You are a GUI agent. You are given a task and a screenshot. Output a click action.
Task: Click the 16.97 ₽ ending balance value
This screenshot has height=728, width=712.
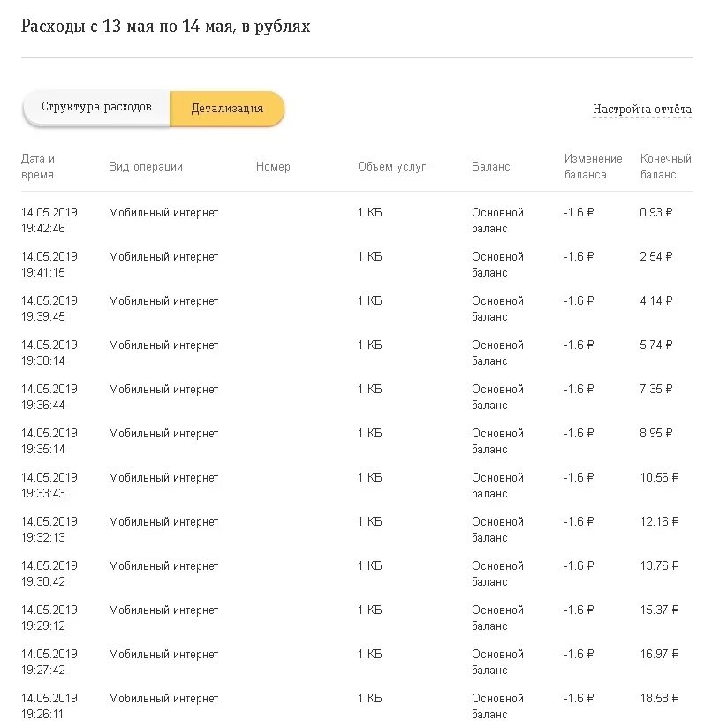point(660,654)
